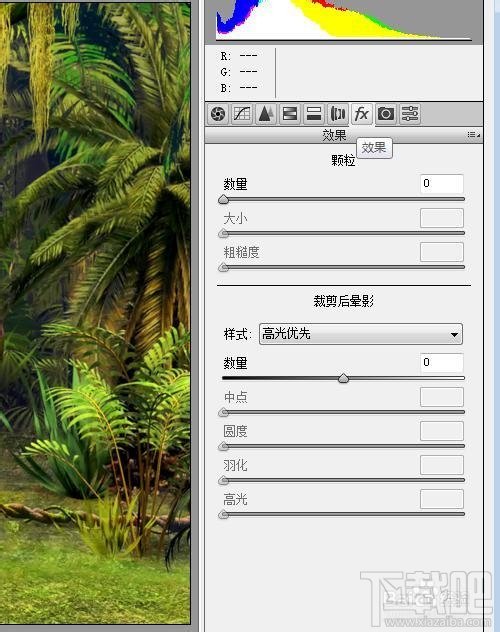The height and width of the screenshot is (632, 500).
Task: Open the Basic panel aperture icon
Action: (218, 114)
